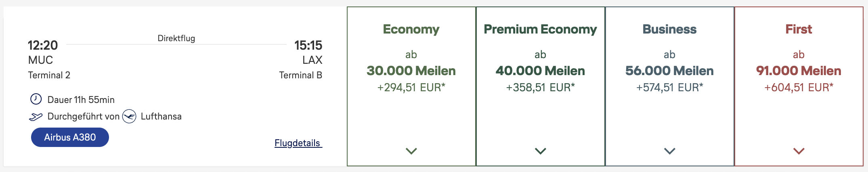Expand the Economy fare chevron
This screenshot has width=868, height=172.
[x=411, y=151]
